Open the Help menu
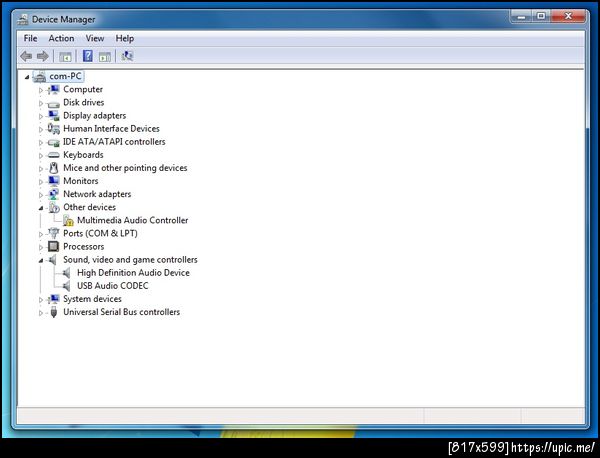This screenshot has height=458, width=600. pyautogui.click(x=125, y=38)
